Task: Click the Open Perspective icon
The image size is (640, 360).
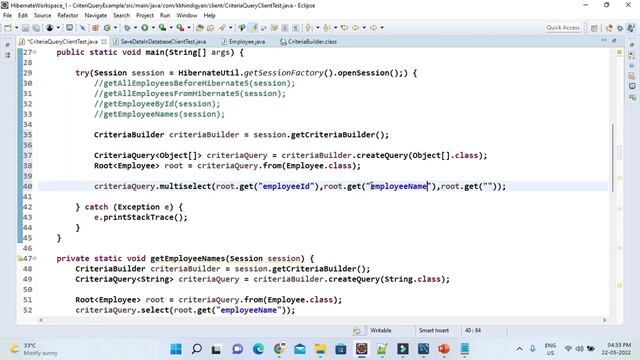Action: 594,28
